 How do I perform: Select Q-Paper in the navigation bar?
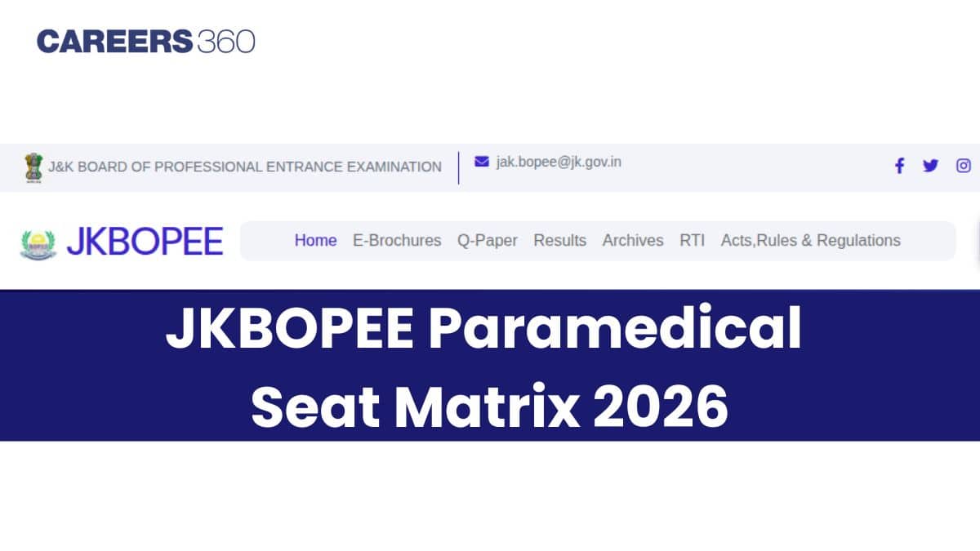point(488,241)
